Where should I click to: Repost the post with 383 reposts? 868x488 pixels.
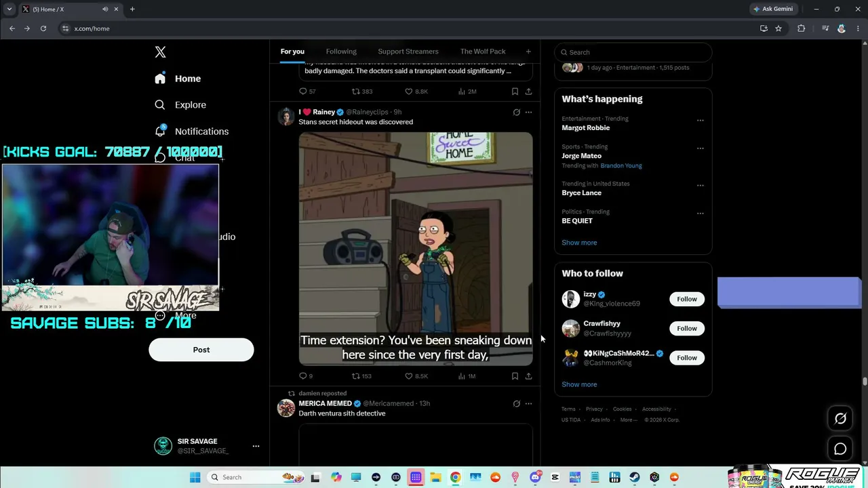(362, 91)
